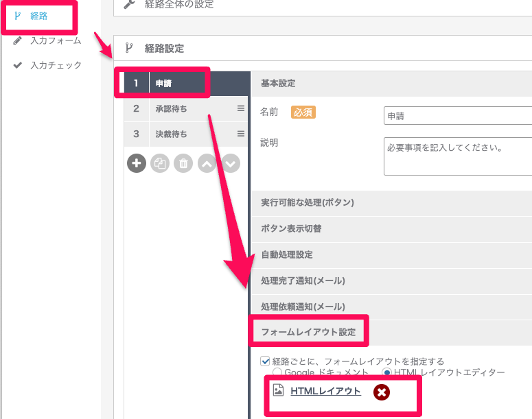Image resolution: width=532 pixels, height=419 pixels.
Task: Expand ボタン表示切替 section
Action: (x=391, y=229)
